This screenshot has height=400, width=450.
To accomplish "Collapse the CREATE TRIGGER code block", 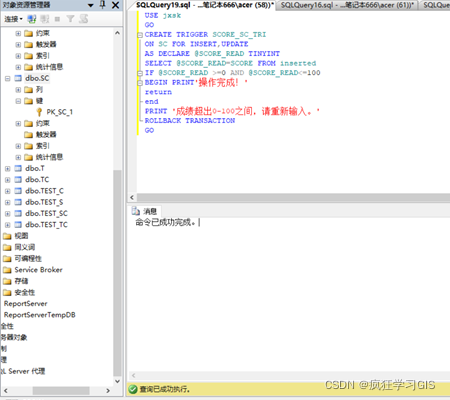I will (x=140, y=35).
